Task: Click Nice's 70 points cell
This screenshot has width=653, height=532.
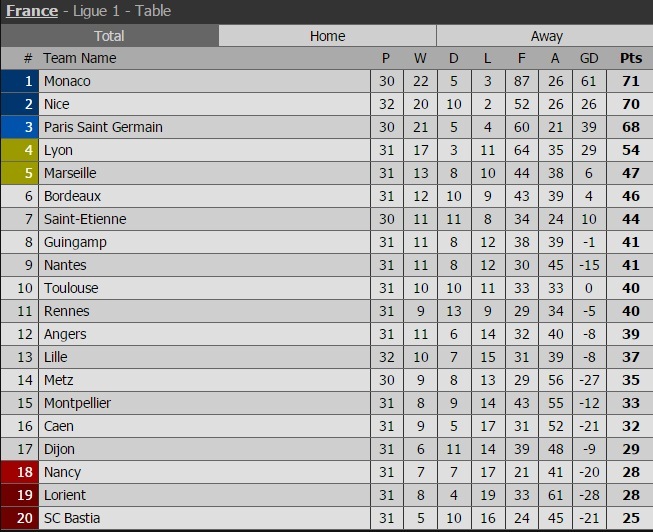Action: pos(630,104)
